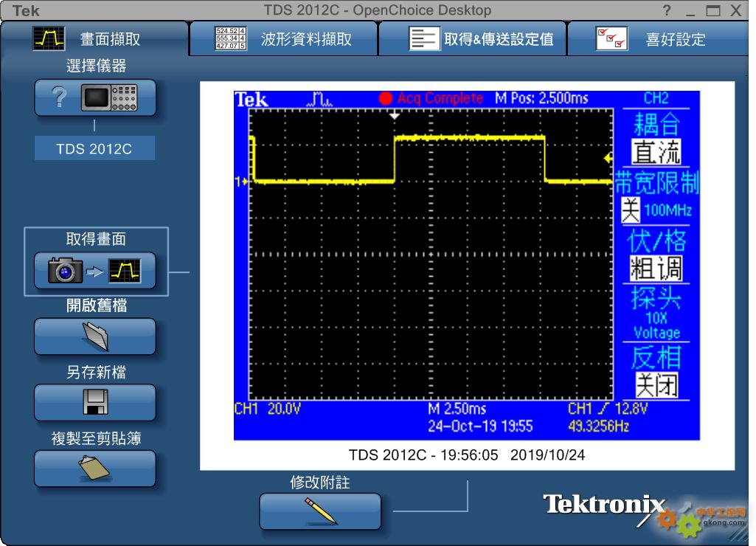756x546 pixels.
Task: Copy to clipboard with clipboard icon
Action: [95, 469]
